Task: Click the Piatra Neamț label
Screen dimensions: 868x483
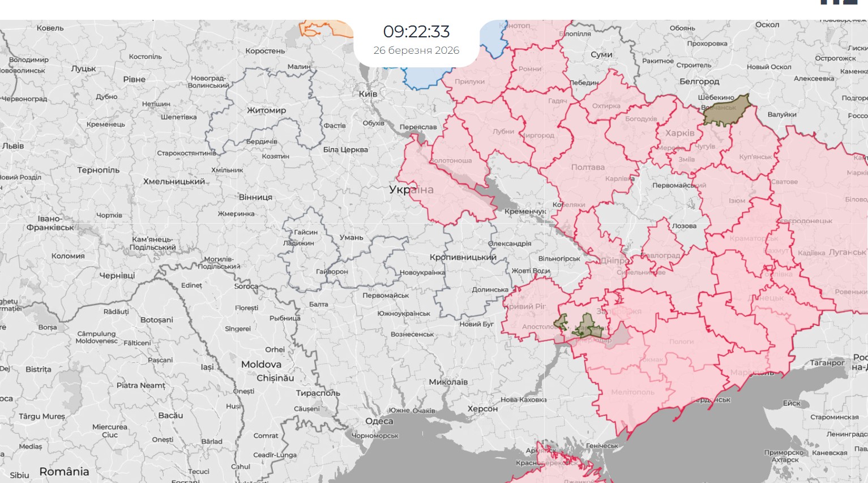Action: coord(141,386)
